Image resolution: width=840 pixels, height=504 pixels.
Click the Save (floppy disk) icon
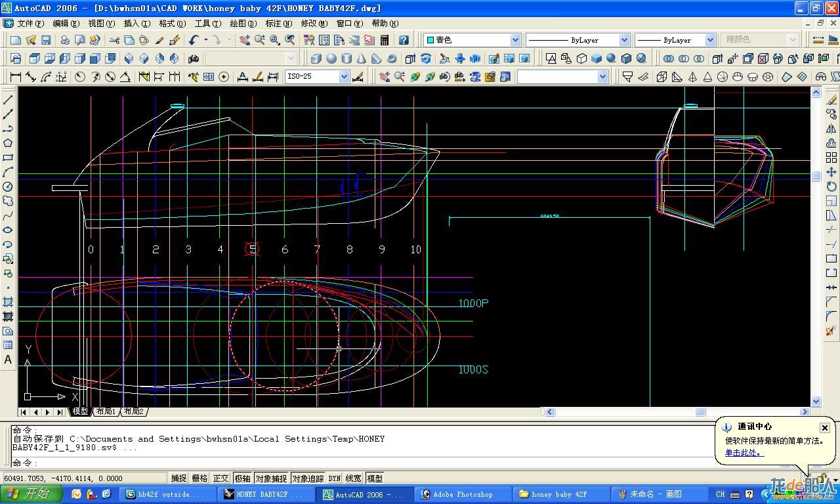click(x=45, y=40)
